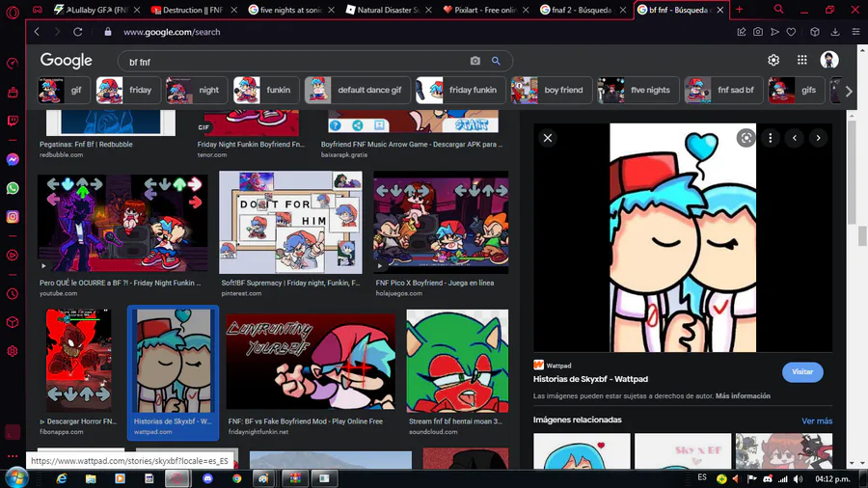Open sidebar Settings gear icon
The image size is (868, 488).
[x=13, y=351]
